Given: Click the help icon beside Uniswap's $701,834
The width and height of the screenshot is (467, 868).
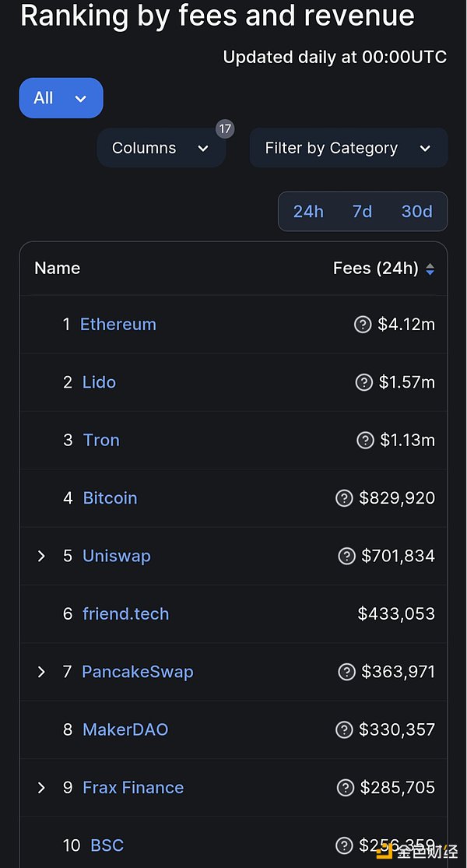Looking at the screenshot, I should pyautogui.click(x=346, y=556).
